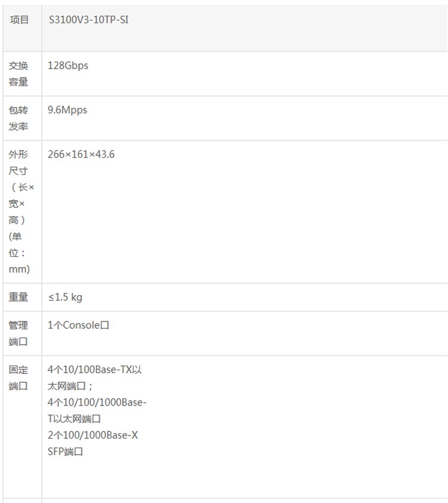The width and height of the screenshot is (448, 503).
Task: Click the 管理端口 row label
Action: pyautogui.click(x=19, y=333)
